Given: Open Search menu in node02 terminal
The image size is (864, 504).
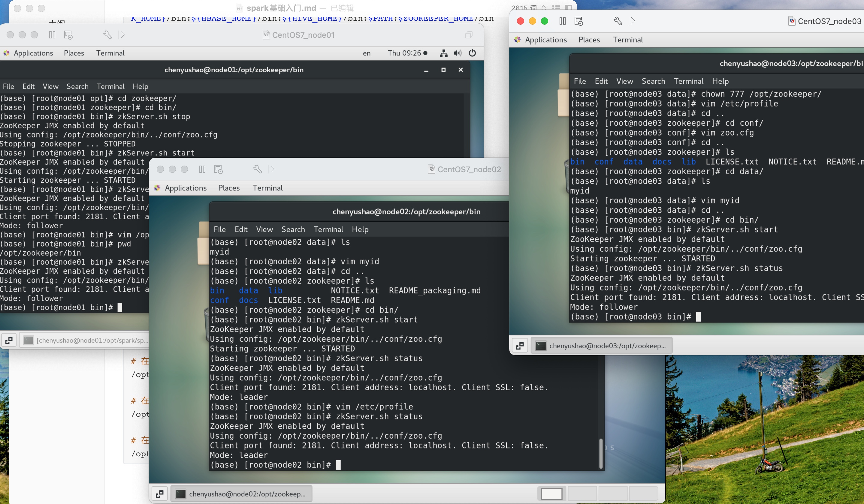Looking at the screenshot, I should [x=293, y=229].
